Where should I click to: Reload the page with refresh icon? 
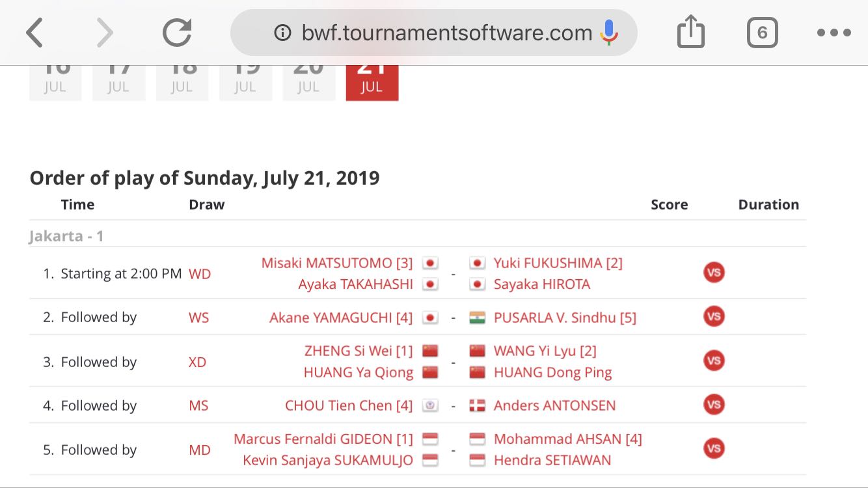click(177, 32)
